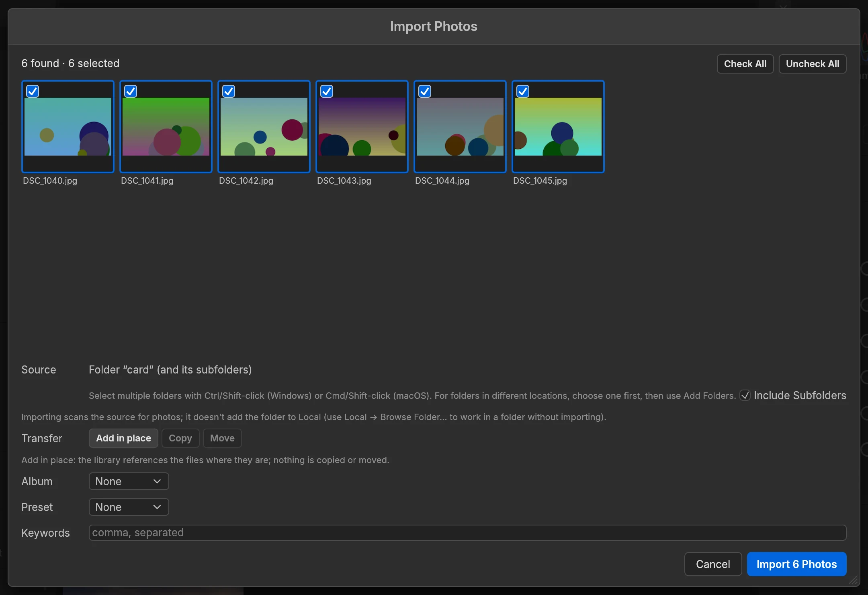868x595 pixels.
Task: Select the Copy transfer option
Action: pyautogui.click(x=180, y=438)
